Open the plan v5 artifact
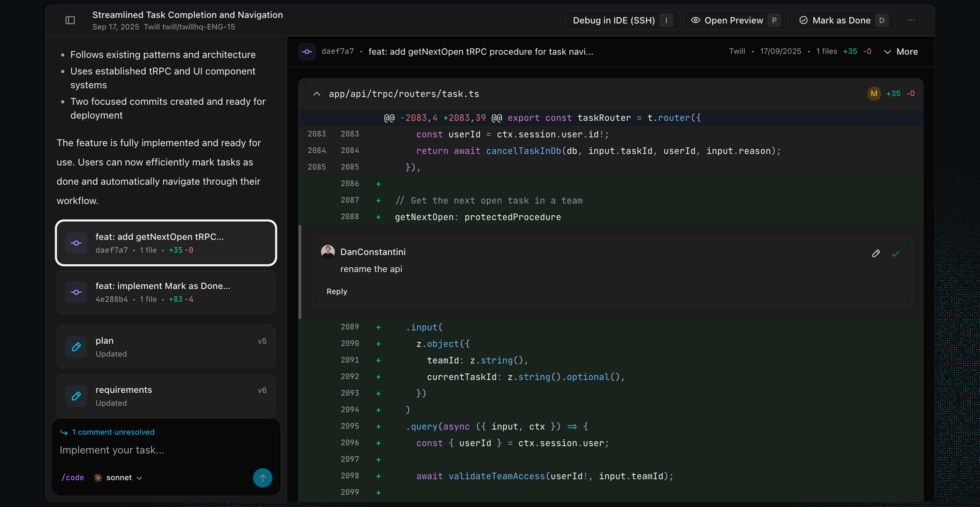 point(166,347)
